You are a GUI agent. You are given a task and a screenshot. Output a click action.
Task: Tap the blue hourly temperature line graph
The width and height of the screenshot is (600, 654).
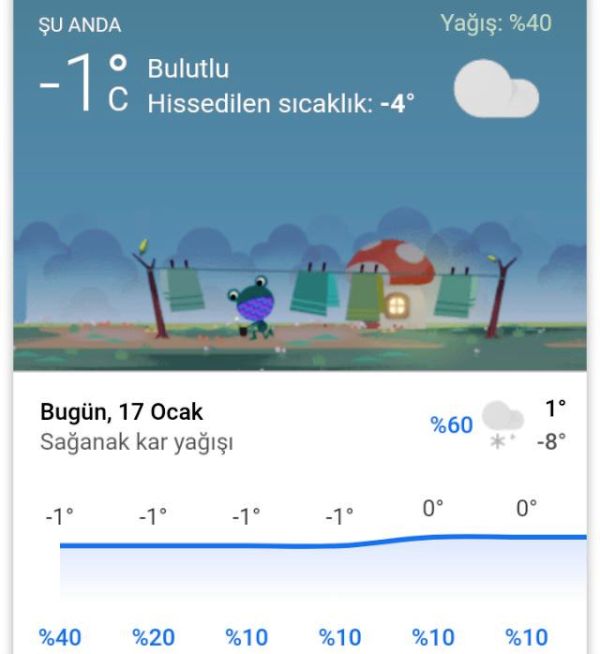[x=323, y=542]
